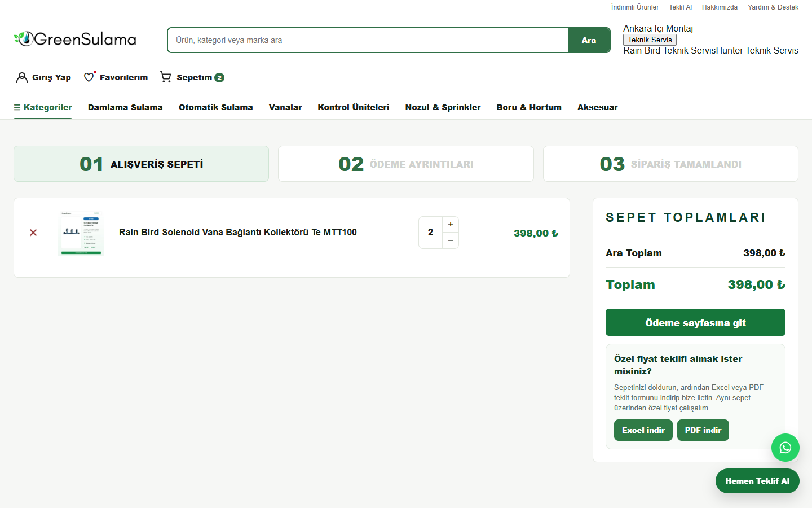The width and height of the screenshot is (812, 508).
Task: Focus the product search field
Action: 368,40
